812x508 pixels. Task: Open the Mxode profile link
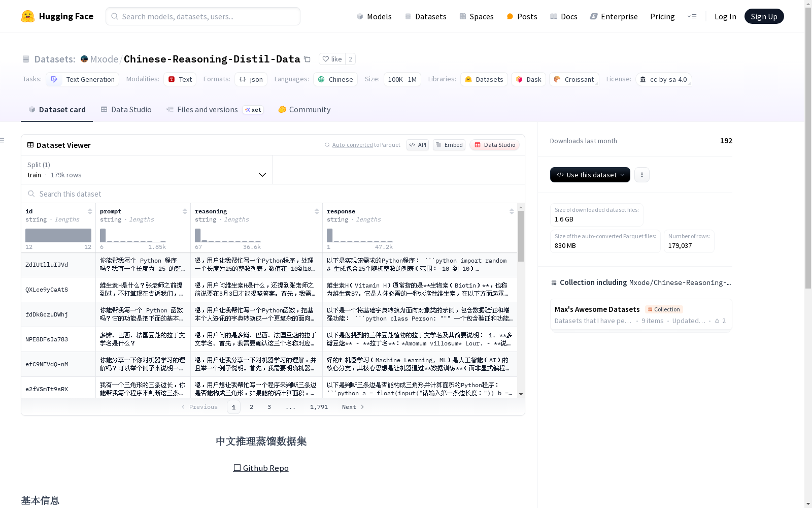[x=104, y=59]
